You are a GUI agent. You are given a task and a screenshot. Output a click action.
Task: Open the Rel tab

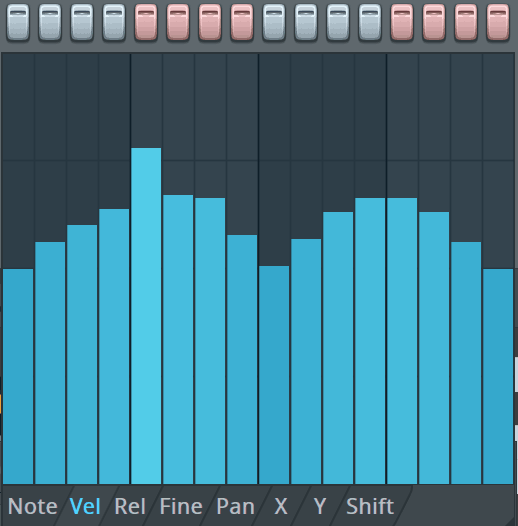click(130, 506)
